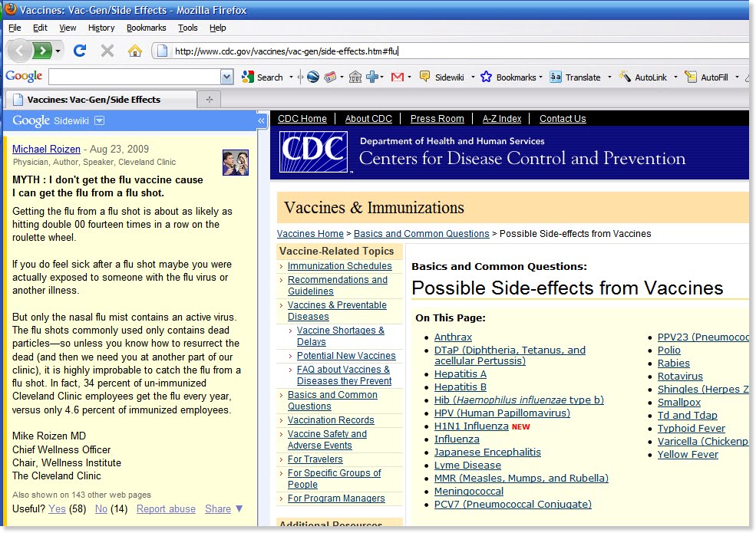
Task: Open the Tools menu
Action: pos(187,28)
